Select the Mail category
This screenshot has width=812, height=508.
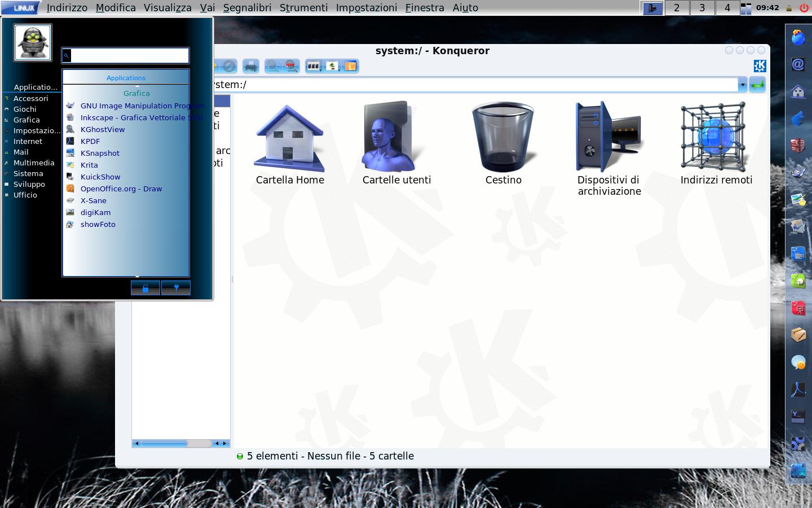click(x=21, y=152)
